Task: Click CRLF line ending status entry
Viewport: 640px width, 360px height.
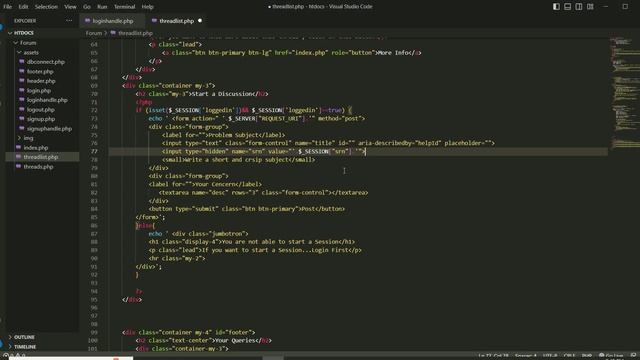Action: coord(569,356)
